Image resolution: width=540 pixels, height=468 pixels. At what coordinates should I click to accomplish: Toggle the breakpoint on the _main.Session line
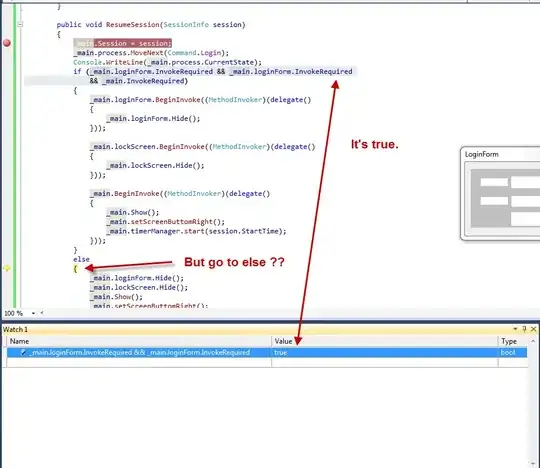pos(7,43)
